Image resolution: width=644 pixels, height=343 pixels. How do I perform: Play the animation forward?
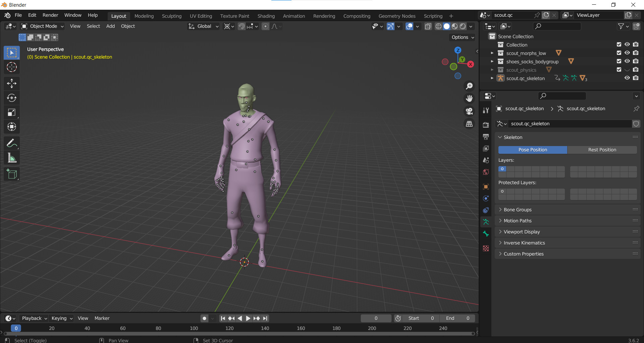(x=248, y=319)
